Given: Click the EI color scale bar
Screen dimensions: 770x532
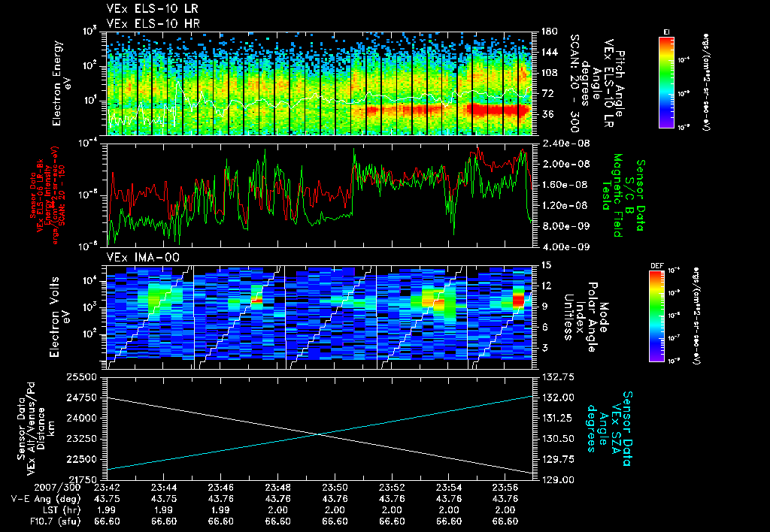Looking at the screenshot, I should click(x=666, y=82).
